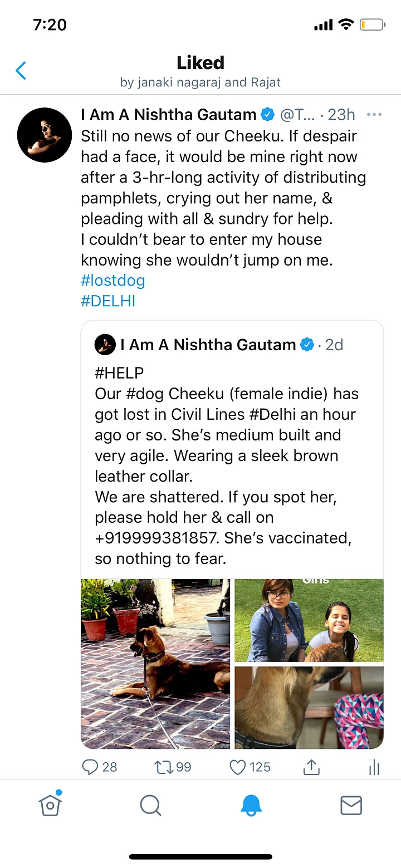The image size is (401, 868).
Task: Open the reply comment icon
Action: (x=90, y=767)
